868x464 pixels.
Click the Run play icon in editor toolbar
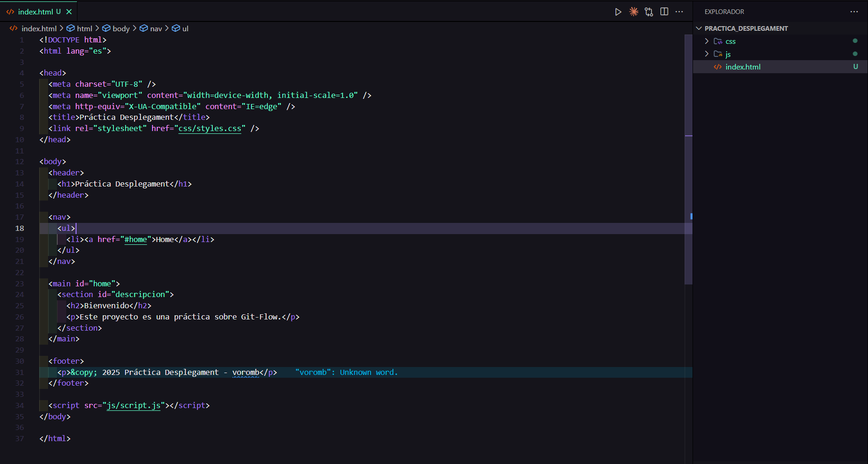618,12
